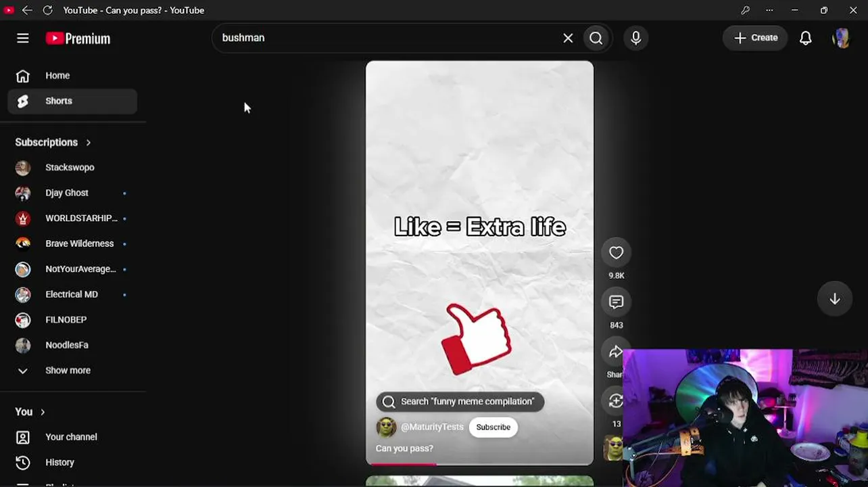Viewport: 868px width, 487px height.
Task: Subscribe to the MaturityTests channel
Action: (x=493, y=427)
